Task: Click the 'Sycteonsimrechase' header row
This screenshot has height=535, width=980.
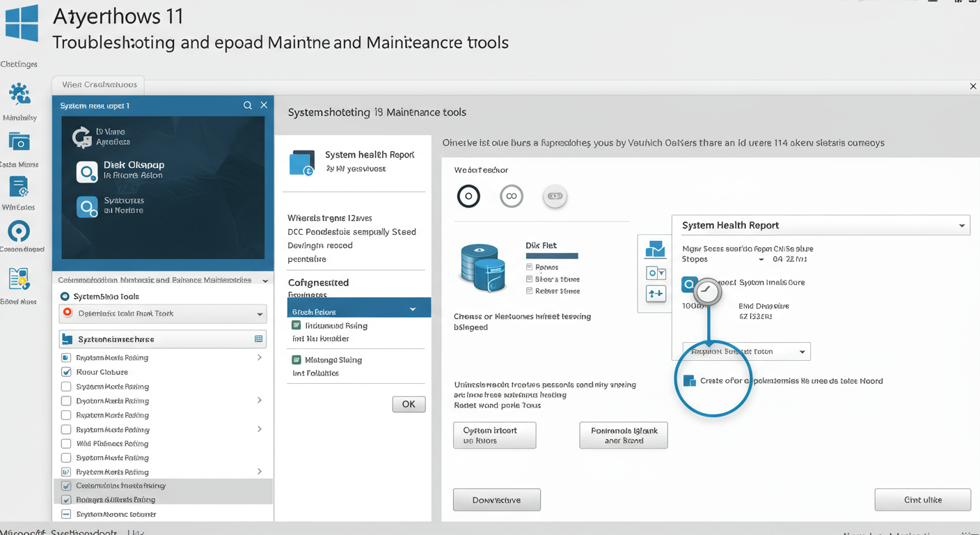Action: pos(163,339)
